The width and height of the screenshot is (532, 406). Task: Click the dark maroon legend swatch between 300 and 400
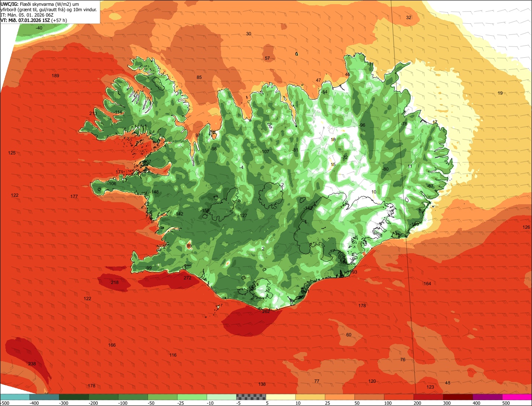click(458, 397)
